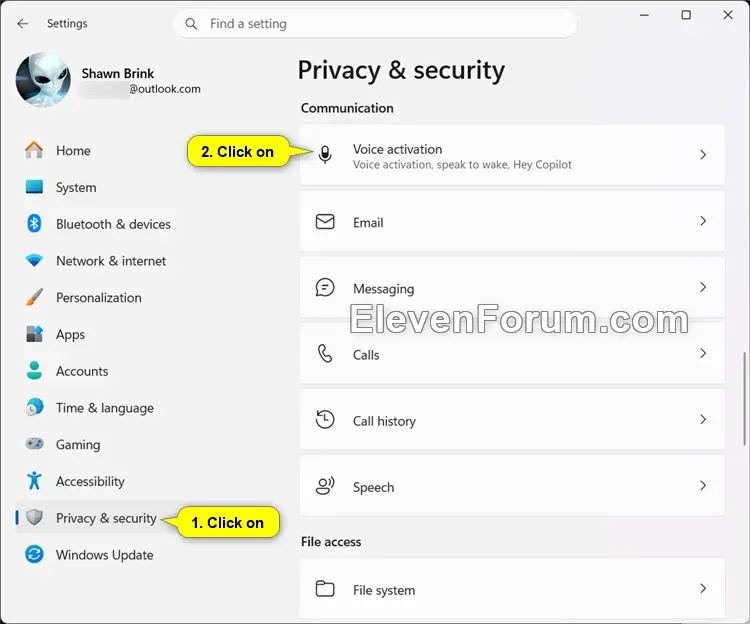The image size is (750, 624).
Task: Open Voice activation settings
Action: coord(512,155)
